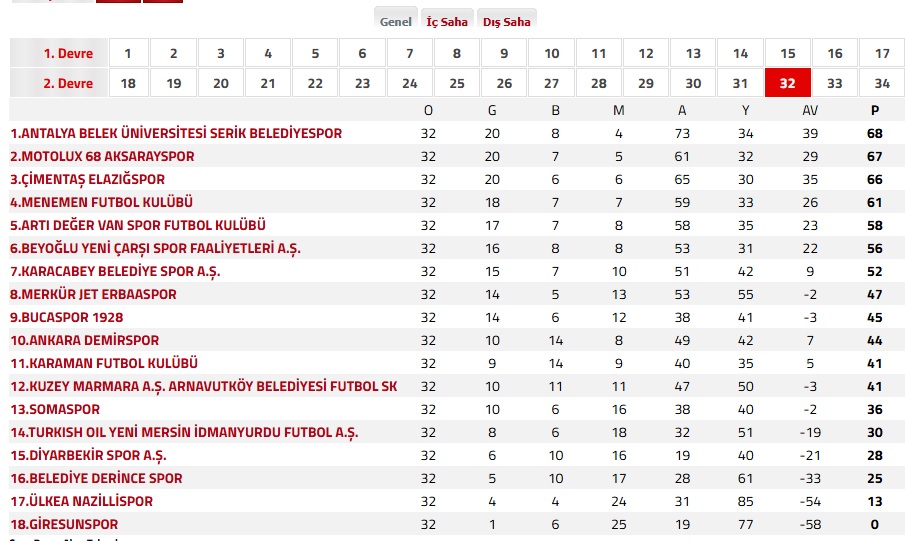
Task: Open Çimentaş Elazığspor team link
Action: [88, 179]
